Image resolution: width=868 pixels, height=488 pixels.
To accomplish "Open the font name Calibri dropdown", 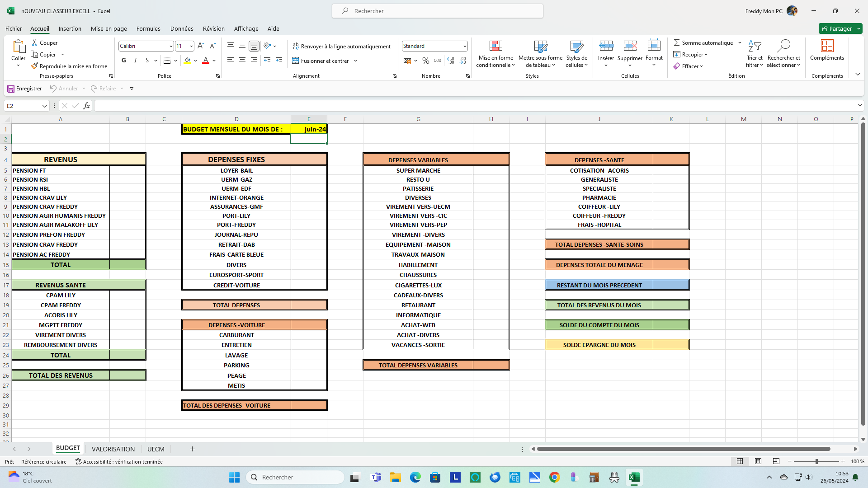I will coord(171,46).
